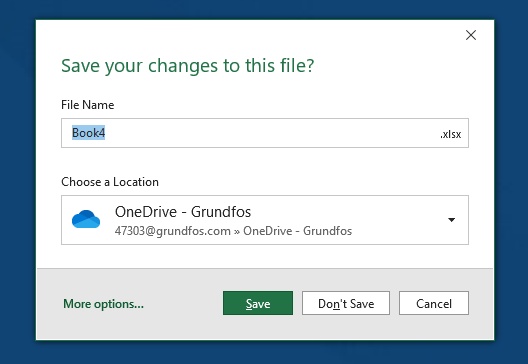Open the More options... link
Viewport: 528px width, 364px height.
[103, 304]
